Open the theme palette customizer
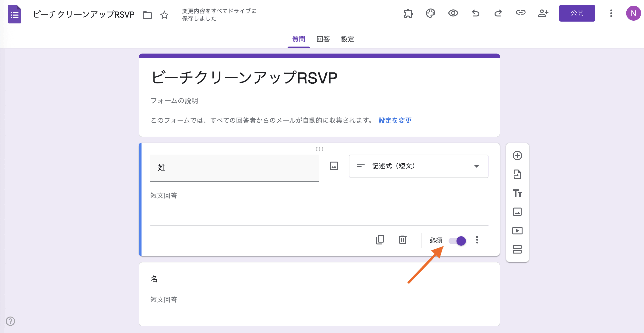The height and width of the screenshot is (333, 644). click(430, 13)
